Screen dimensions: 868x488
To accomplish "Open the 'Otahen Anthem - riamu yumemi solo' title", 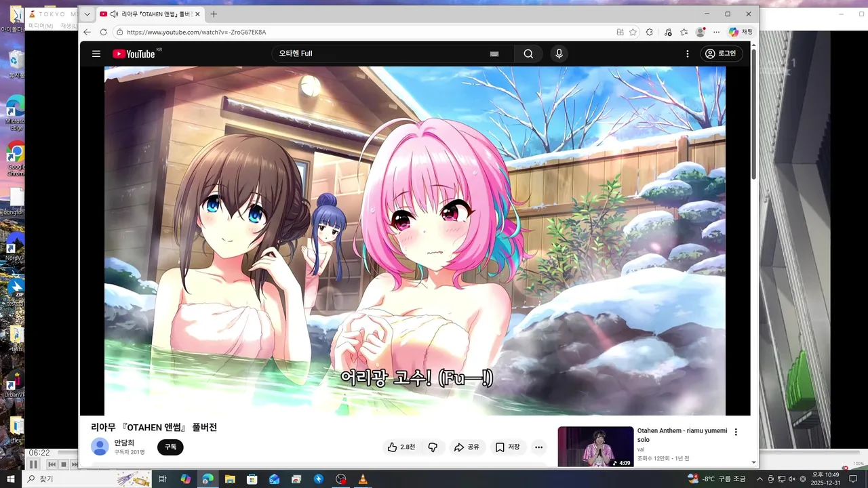I will coord(682,434).
